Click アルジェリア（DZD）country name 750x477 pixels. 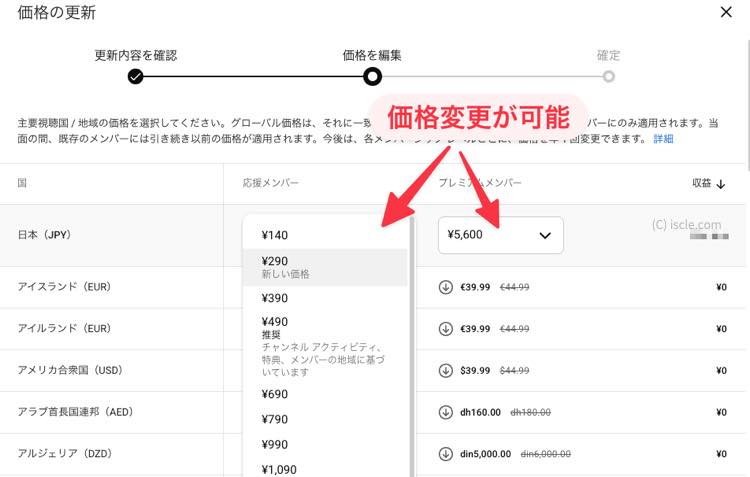coord(65,453)
